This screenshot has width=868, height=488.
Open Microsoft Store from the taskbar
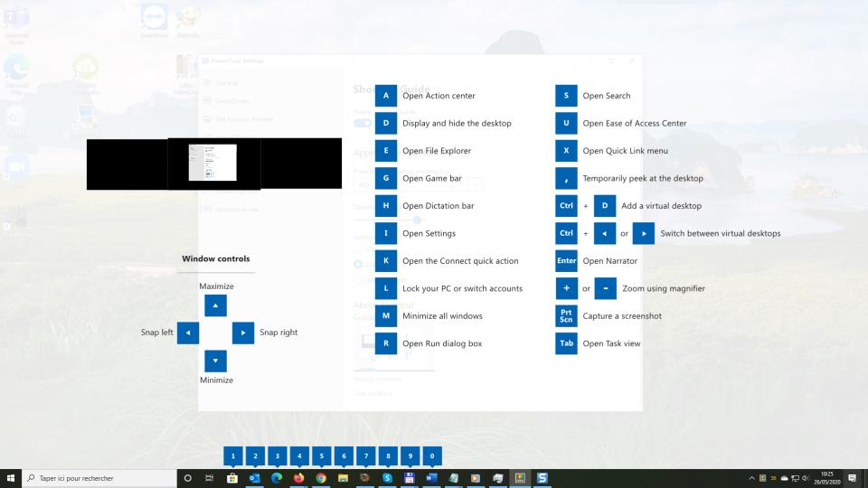click(232, 478)
